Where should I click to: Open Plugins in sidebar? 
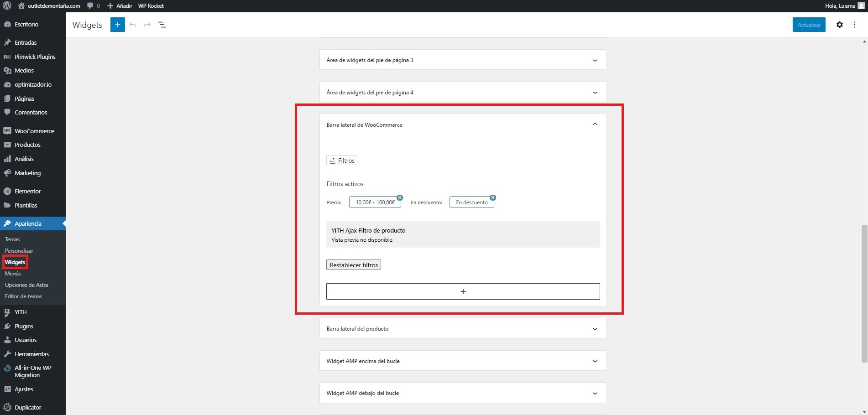pyautogui.click(x=24, y=326)
